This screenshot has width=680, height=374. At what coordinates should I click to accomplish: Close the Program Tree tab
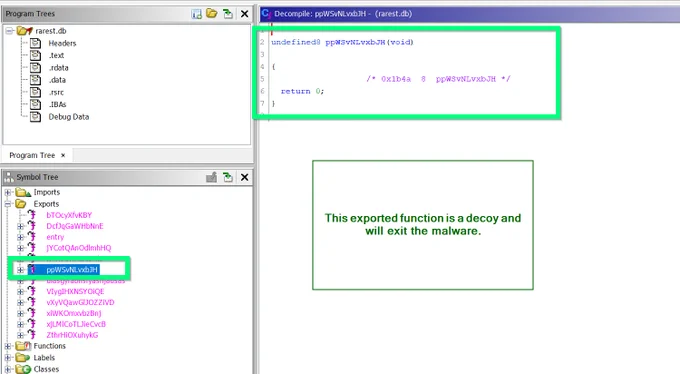point(63,155)
